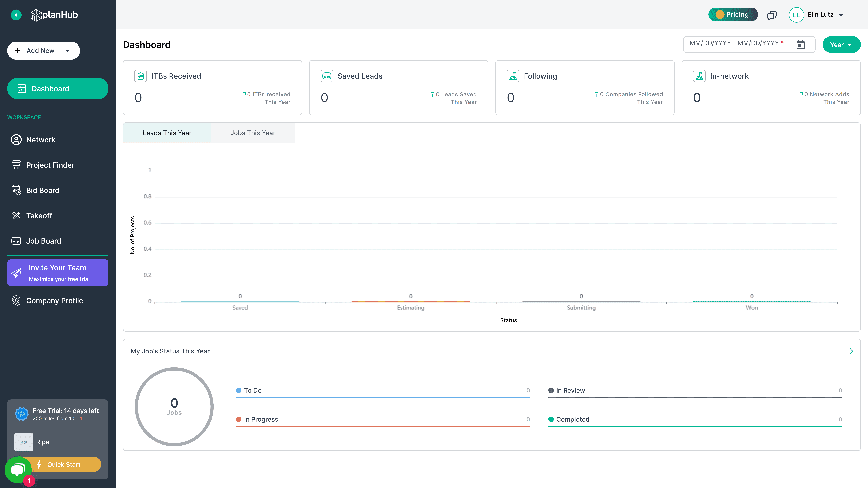Open Dashboard in the sidebar
The image size is (868, 488).
coord(58,89)
